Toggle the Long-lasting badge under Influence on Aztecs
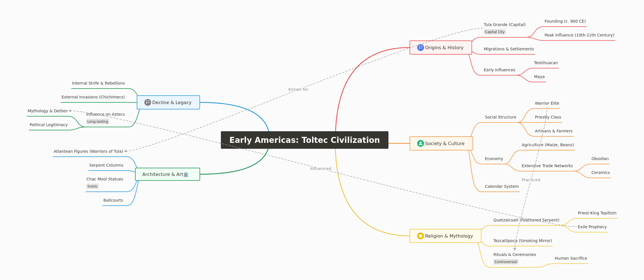This screenshot has height=280, width=644. (x=97, y=121)
